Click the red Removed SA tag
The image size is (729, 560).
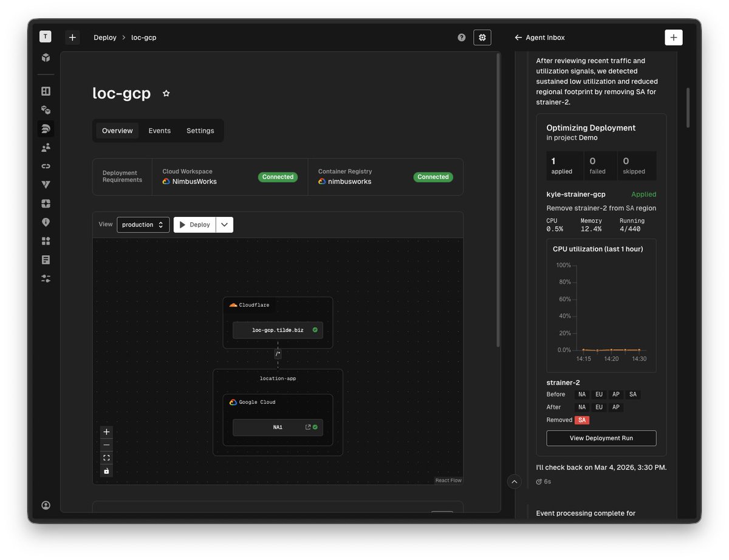point(582,420)
